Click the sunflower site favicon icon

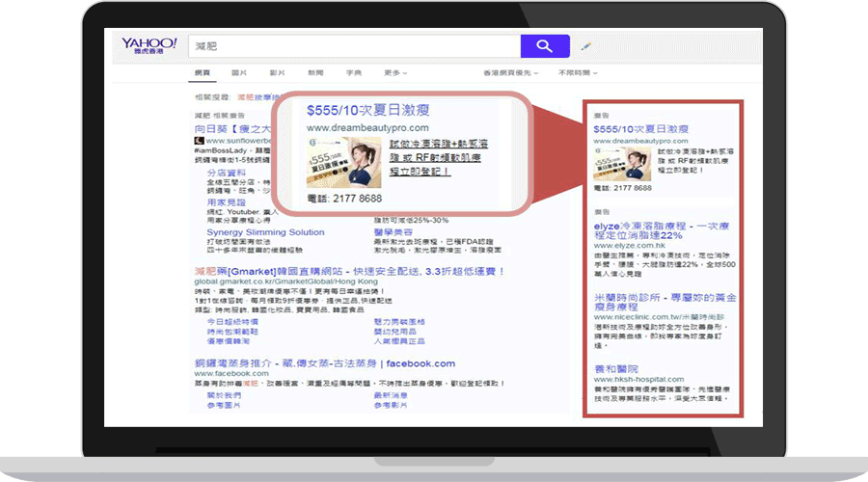point(200,141)
